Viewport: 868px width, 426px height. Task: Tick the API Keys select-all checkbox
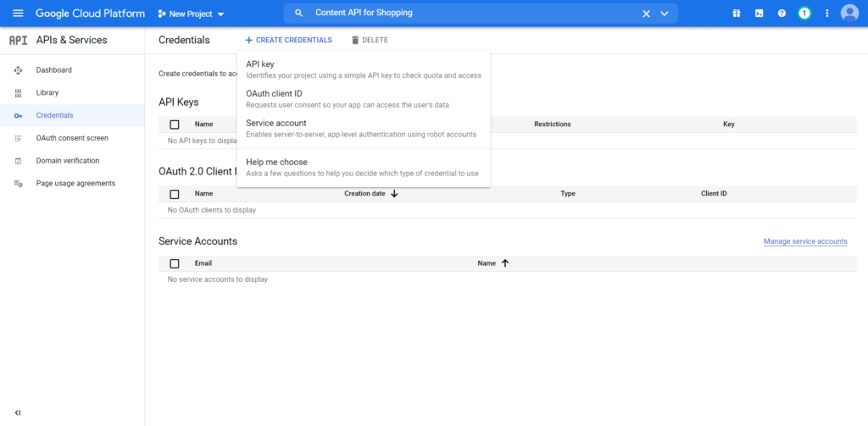coord(175,124)
